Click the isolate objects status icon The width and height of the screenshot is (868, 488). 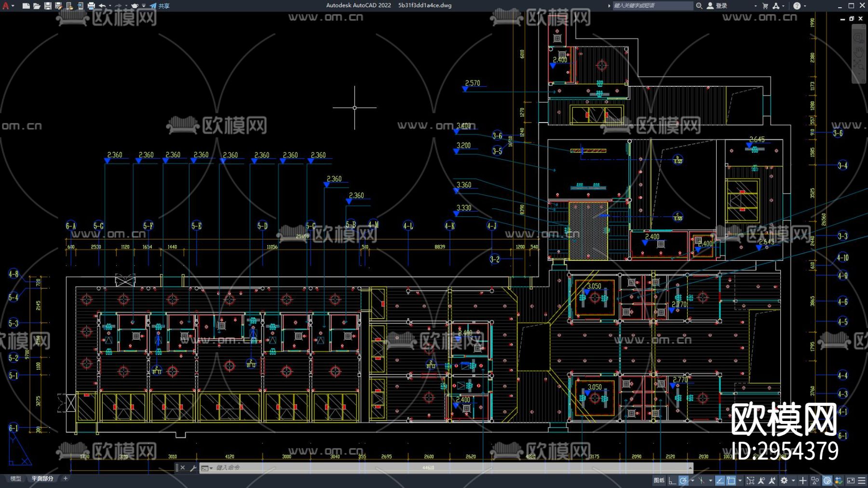click(815, 480)
